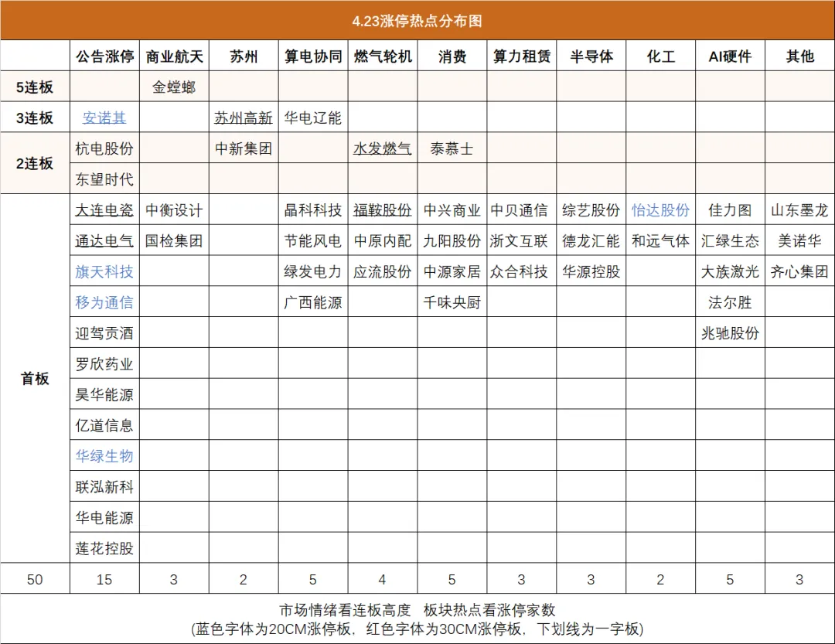Select the 和远气体 cell
835x644 pixels.
pos(660,241)
